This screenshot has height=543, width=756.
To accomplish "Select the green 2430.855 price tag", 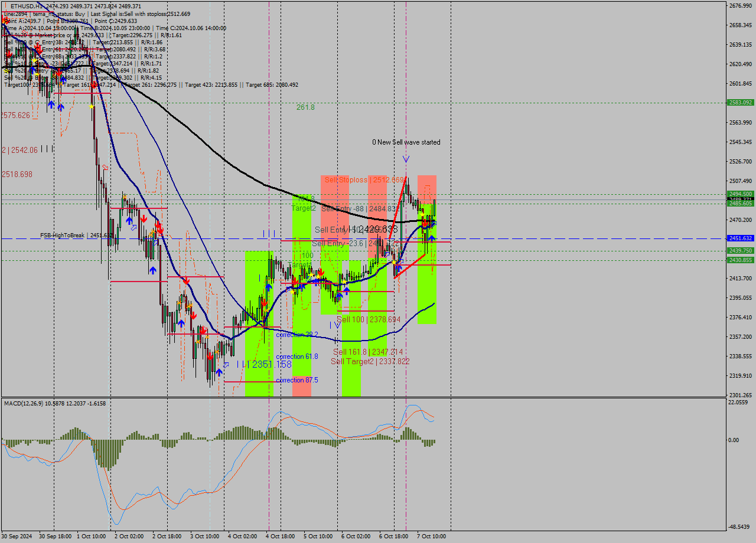I will (x=741, y=260).
